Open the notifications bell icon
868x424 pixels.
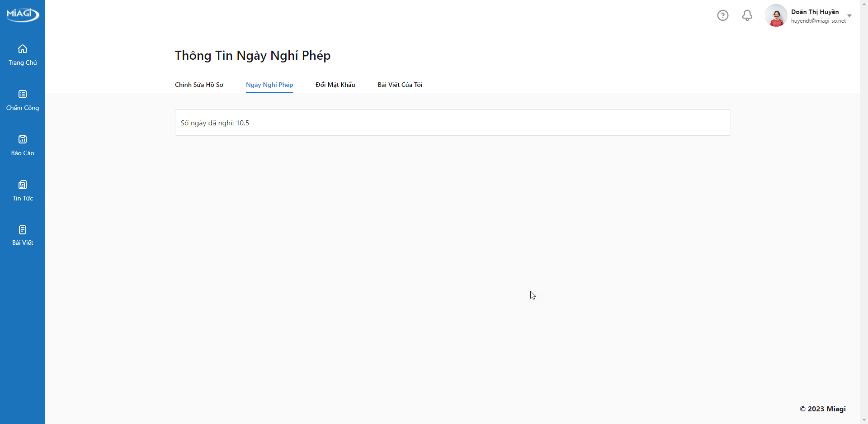(x=747, y=15)
